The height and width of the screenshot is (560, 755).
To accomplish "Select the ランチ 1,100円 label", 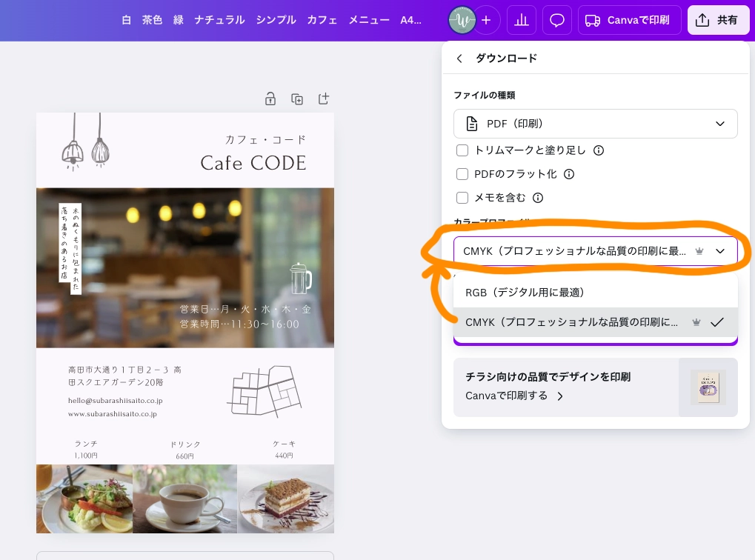I will click(x=86, y=449).
